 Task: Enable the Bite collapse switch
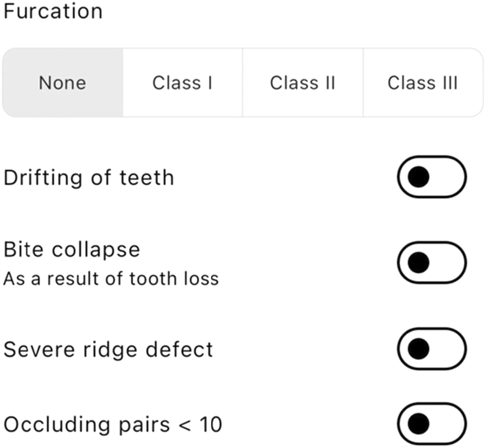click(x=432, y=263)
